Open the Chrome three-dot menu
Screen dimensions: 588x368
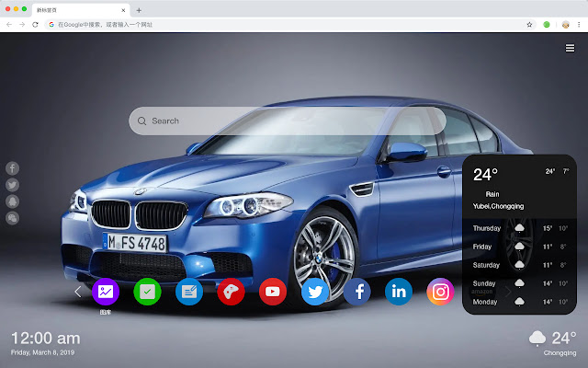579,25
